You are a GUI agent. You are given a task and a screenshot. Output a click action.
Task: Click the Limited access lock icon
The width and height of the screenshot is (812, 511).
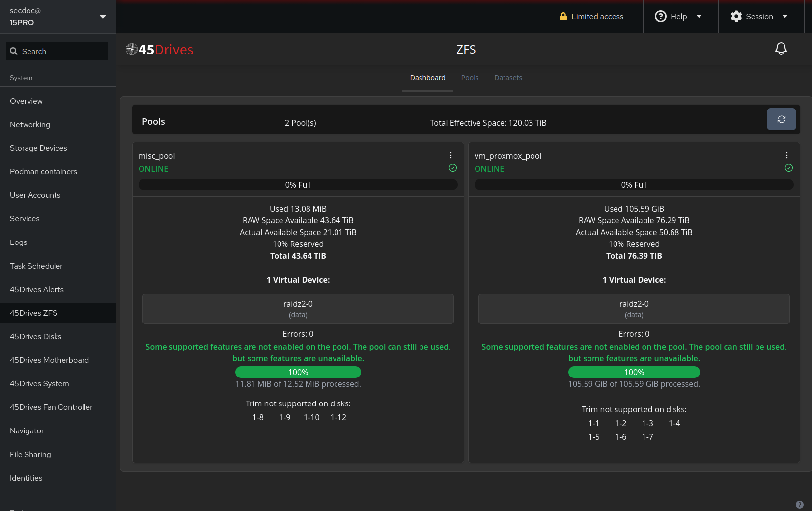563,16
